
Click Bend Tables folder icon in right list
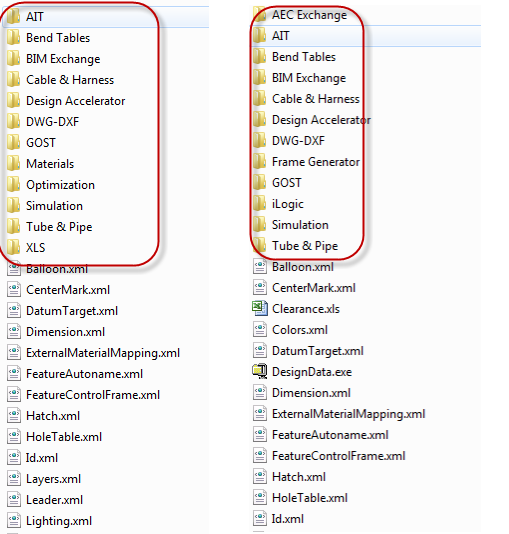tap(259, 57)
